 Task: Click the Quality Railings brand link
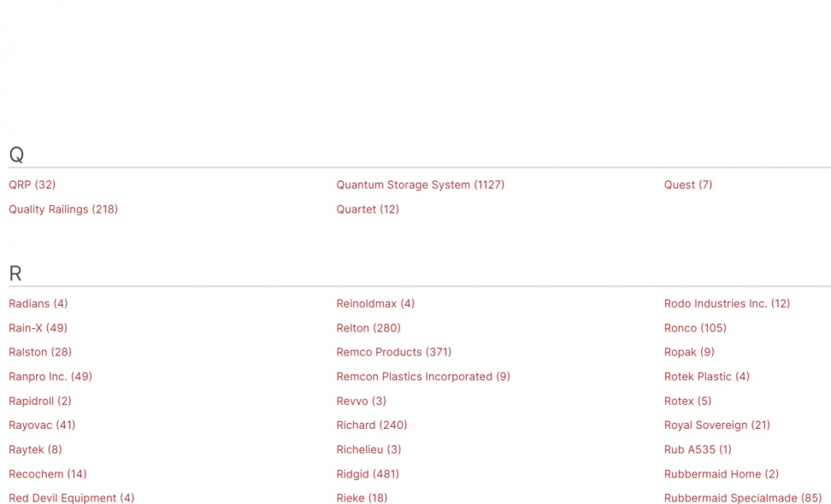coord(63,209)
